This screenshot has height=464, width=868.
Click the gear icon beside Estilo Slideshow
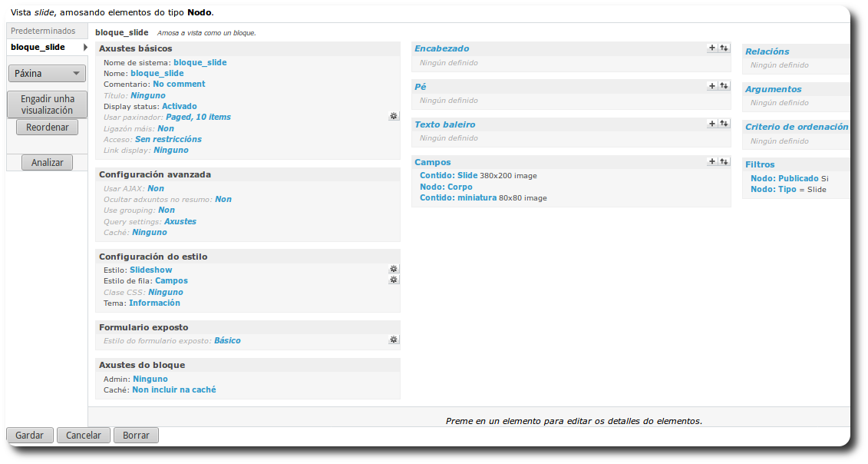click(394, 269)
